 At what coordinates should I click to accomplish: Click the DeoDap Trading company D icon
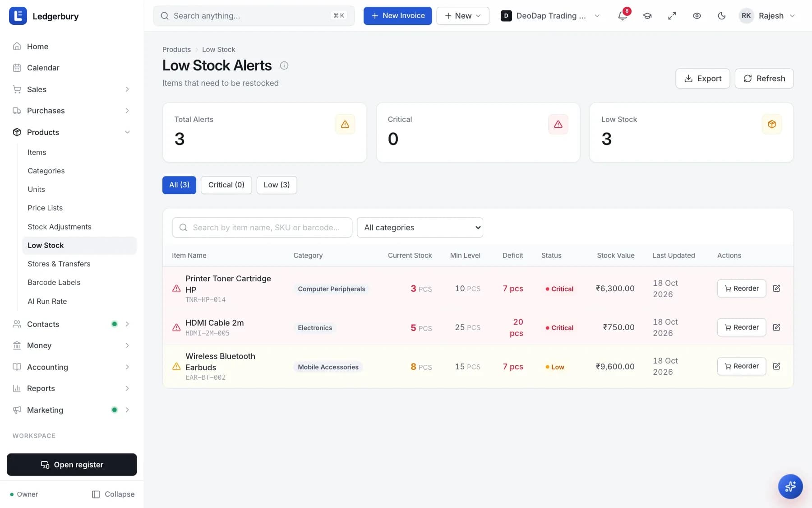click(x=506, y=16)
